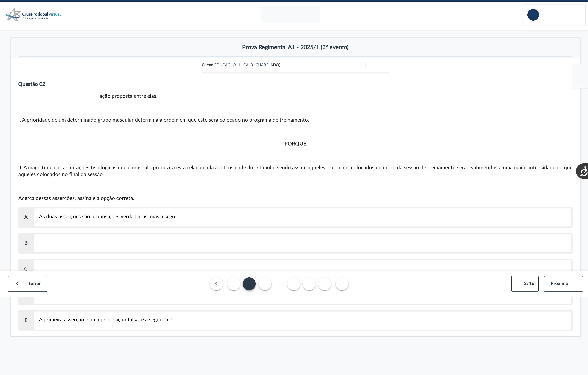Open the profile panel beside the avatar
The height and width of the screenshot is (375, 588).
coord(562,15)
